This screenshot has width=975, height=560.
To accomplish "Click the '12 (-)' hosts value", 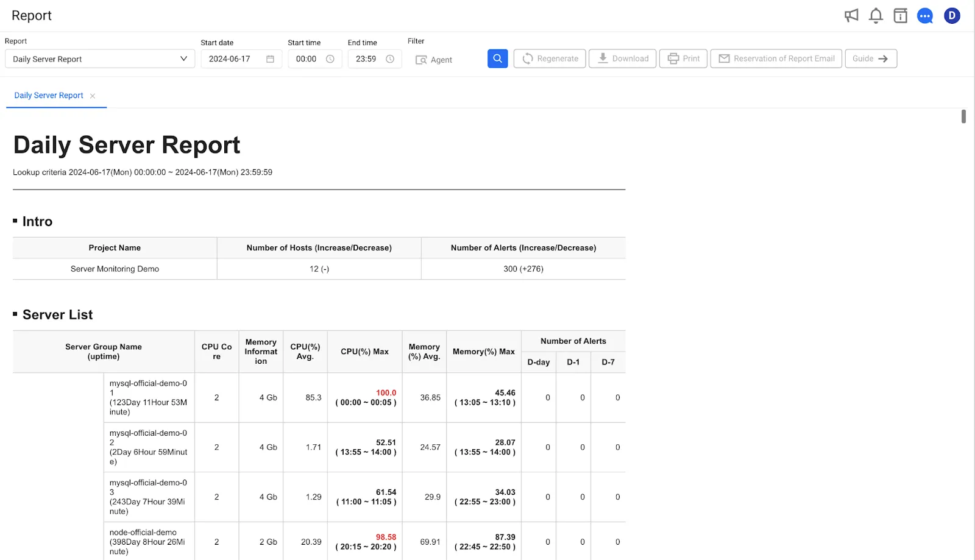I will [319, 269].
